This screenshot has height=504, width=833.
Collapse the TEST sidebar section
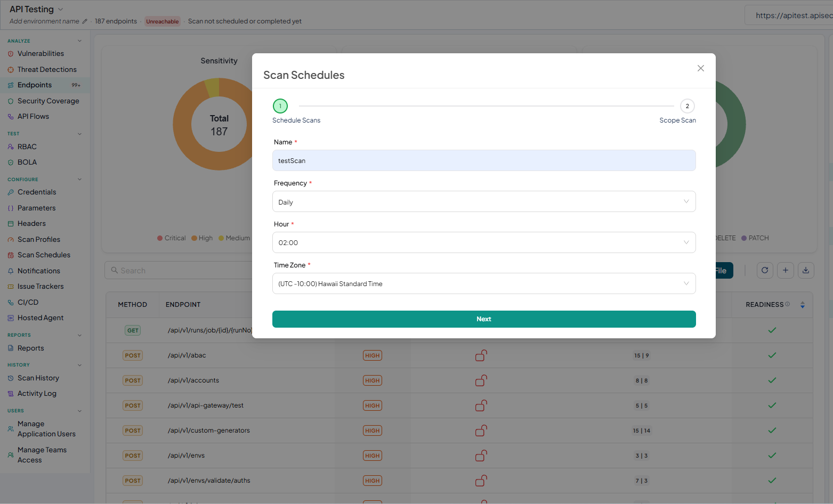pyautogui.click(x=79, y=134)
